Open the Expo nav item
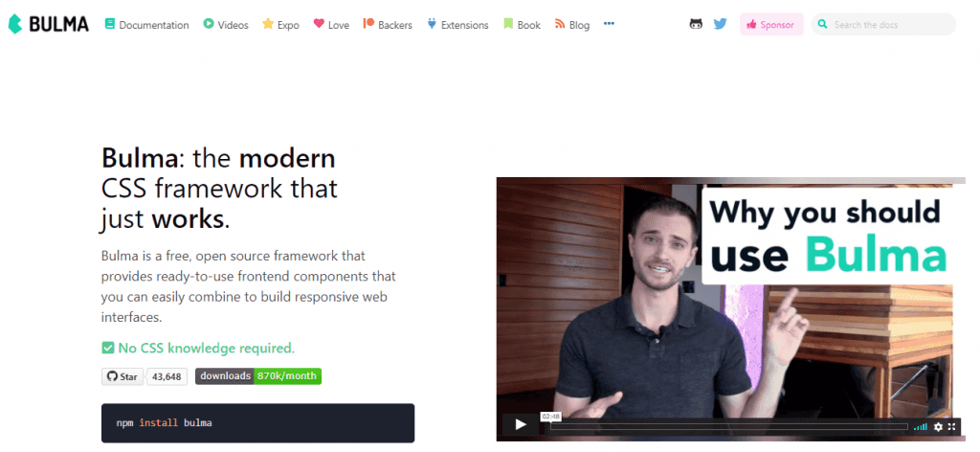Screen dimensions: 980x452 click(x=280, y=24)
